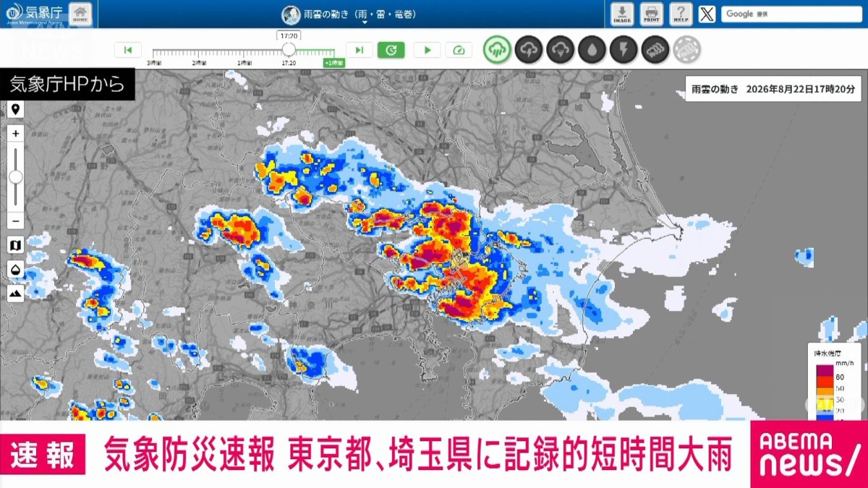The image size is (868, 488).
Task: Zoom out with the minus button
Action: (16, 221)
